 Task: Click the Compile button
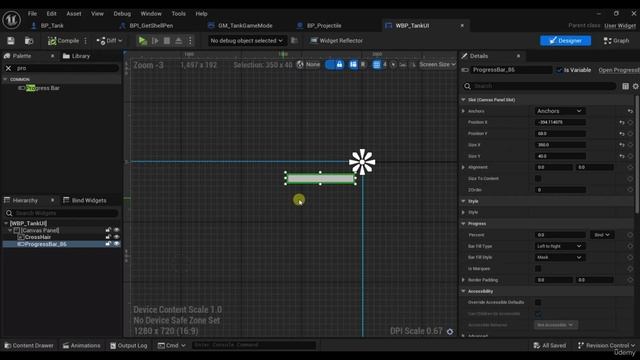64,41
